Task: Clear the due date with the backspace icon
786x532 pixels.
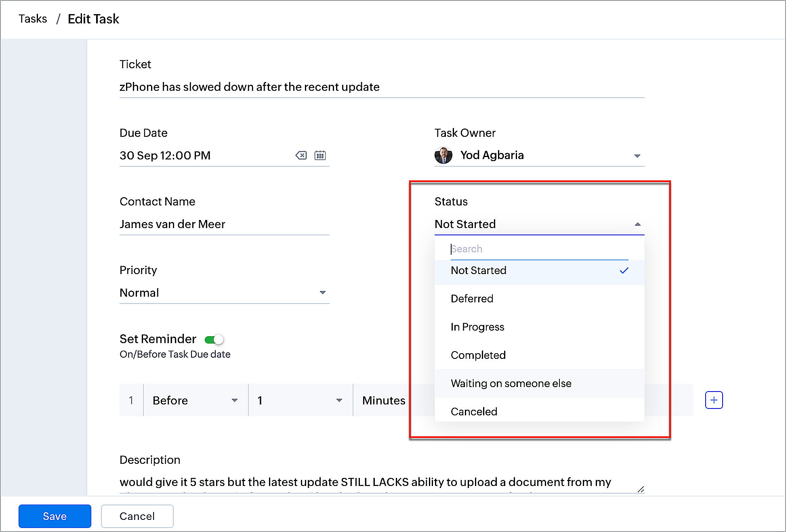Action: tap(301, 155)
